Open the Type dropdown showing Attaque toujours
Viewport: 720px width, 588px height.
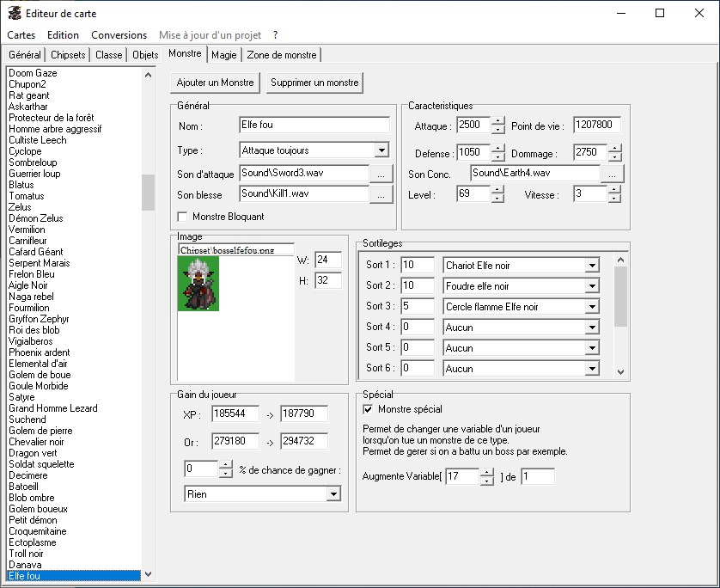[381, 150]
